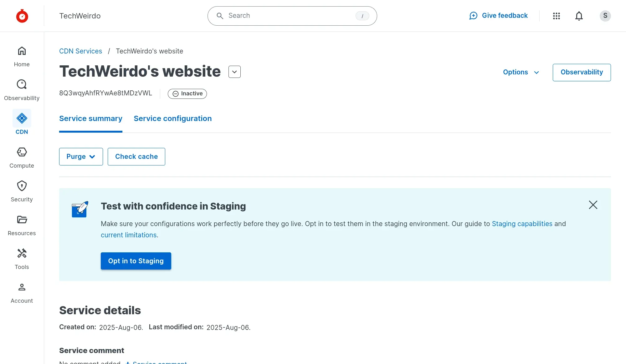Viewport: 626px width, 364px height.
Task: Open Resources folder section
Action: click(x=22, y=225)
